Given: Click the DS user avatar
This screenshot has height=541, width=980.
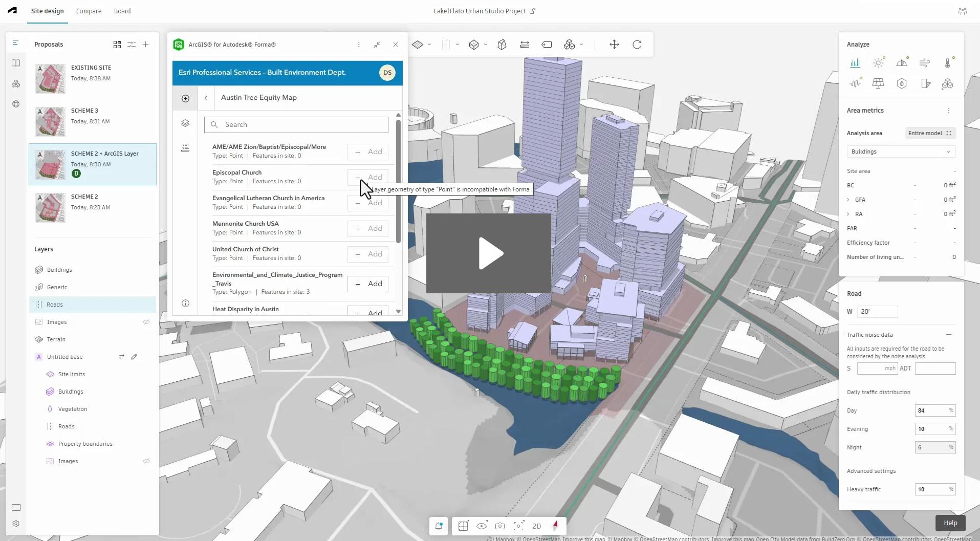Looking at the screenshot, I should [387, 73].
